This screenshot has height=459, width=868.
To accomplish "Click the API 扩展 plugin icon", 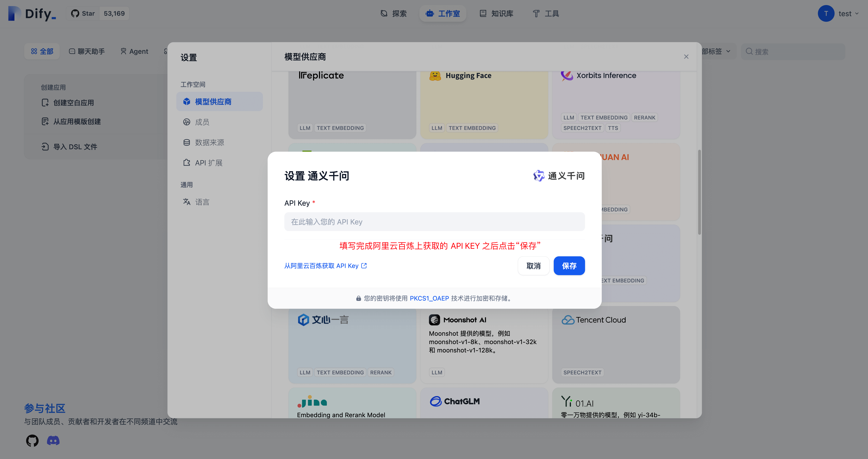I will (x=186, y=163).
